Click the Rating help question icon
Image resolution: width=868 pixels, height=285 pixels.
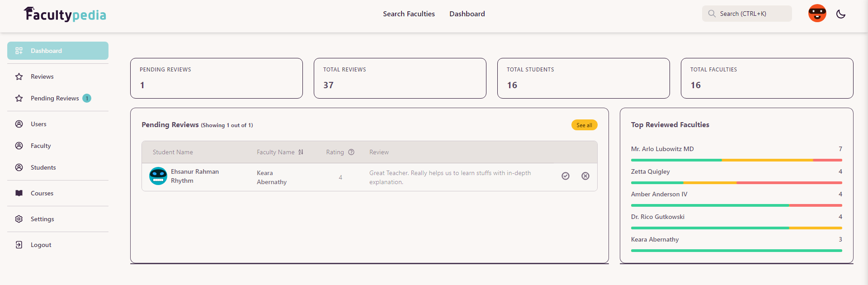tap(351, 152)
